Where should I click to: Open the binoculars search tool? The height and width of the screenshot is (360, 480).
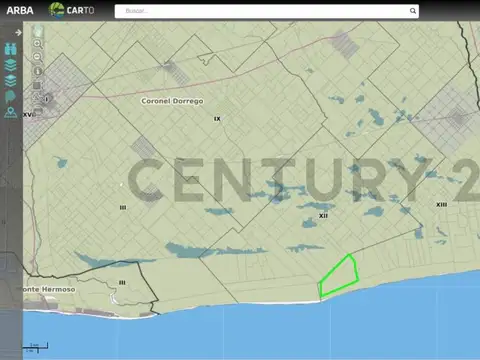click(x=11, y=49)
